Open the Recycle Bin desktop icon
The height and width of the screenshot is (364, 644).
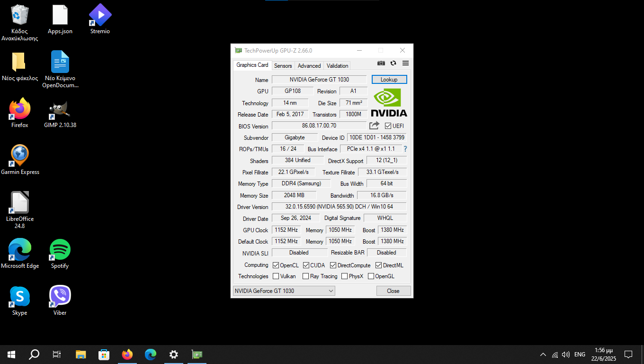[20, 23]
